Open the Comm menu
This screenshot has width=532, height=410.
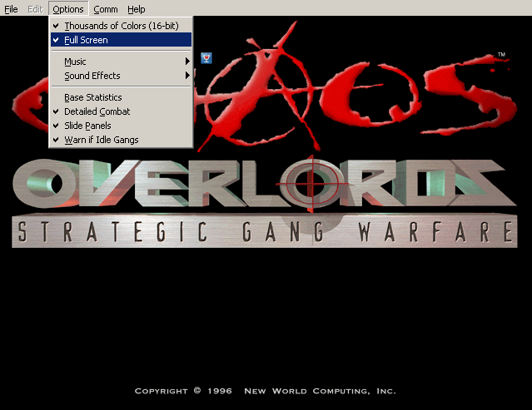pyautogui.click(x=106, y=9)
